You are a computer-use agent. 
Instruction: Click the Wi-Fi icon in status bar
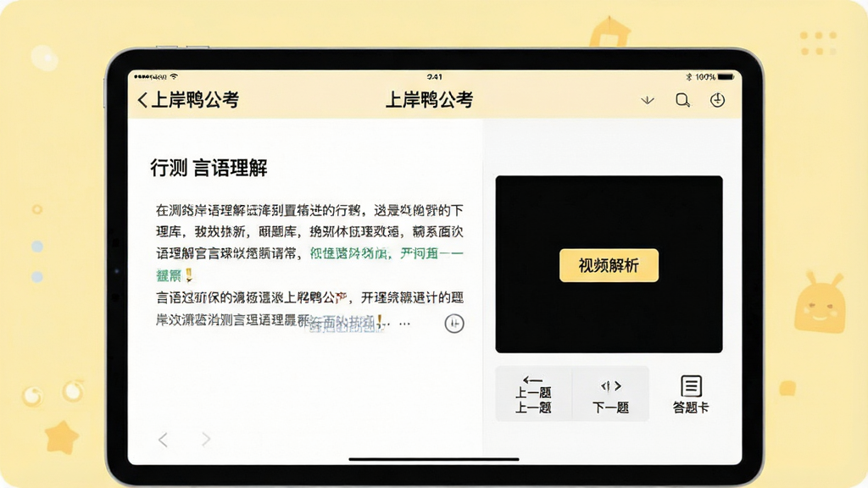pyautogui.click(x=174, y=76)
